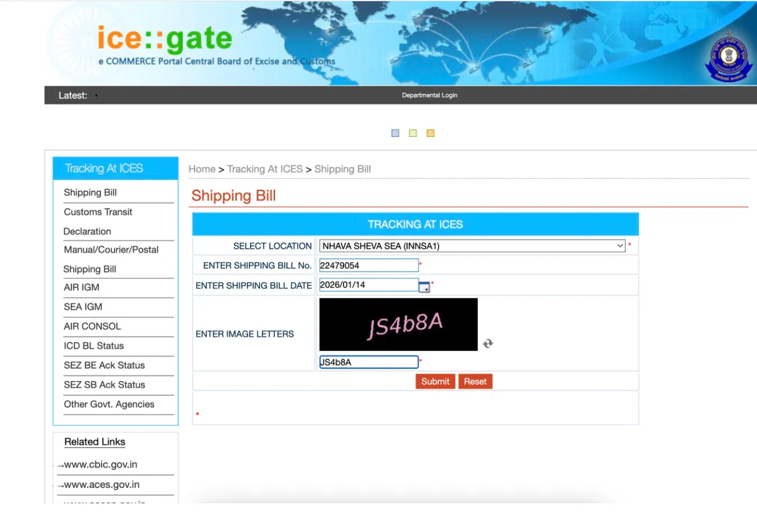Click Home in the breadcrumb
The width and height of the screenshot is (757, 532).
click(202, 169)
